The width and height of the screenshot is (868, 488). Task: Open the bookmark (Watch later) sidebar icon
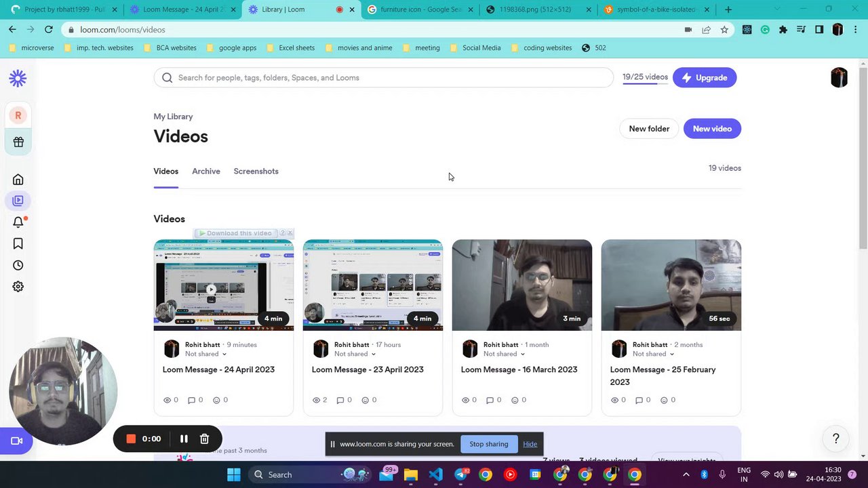tap(18, 244)
